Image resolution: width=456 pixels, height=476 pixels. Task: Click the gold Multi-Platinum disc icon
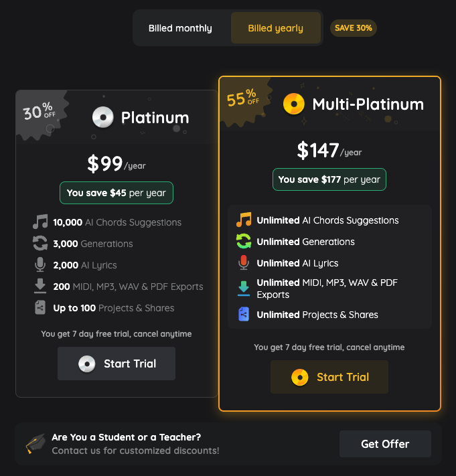click(294, 104)
